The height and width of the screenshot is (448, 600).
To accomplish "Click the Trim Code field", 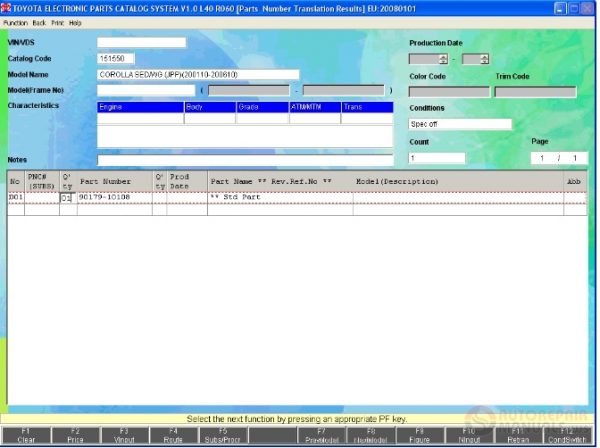I will coord(535,92).
